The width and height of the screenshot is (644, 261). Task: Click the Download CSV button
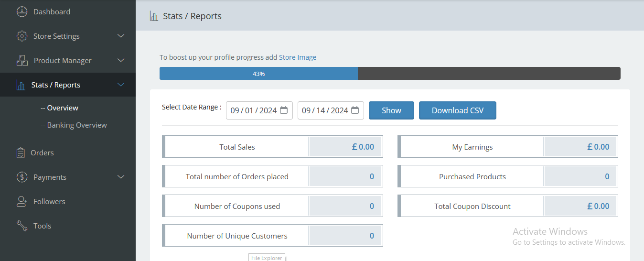point(457,110)
